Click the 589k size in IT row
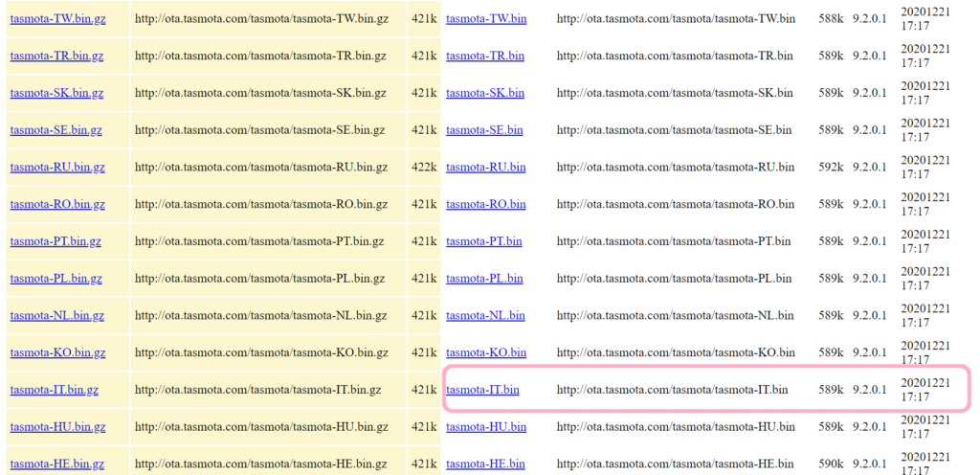 (x=832, y=390)
